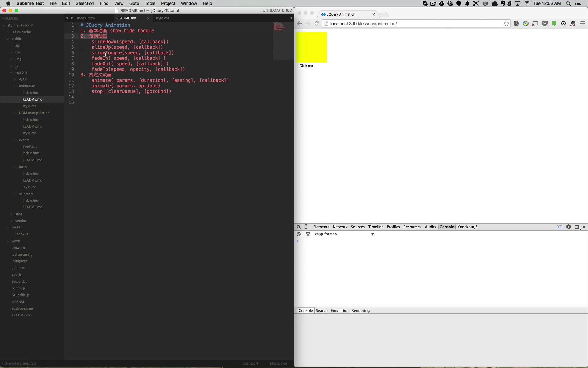Toggle the error filter in DevTools console
This screenshot has width=588, height=368.
click(x=308, y=234)
